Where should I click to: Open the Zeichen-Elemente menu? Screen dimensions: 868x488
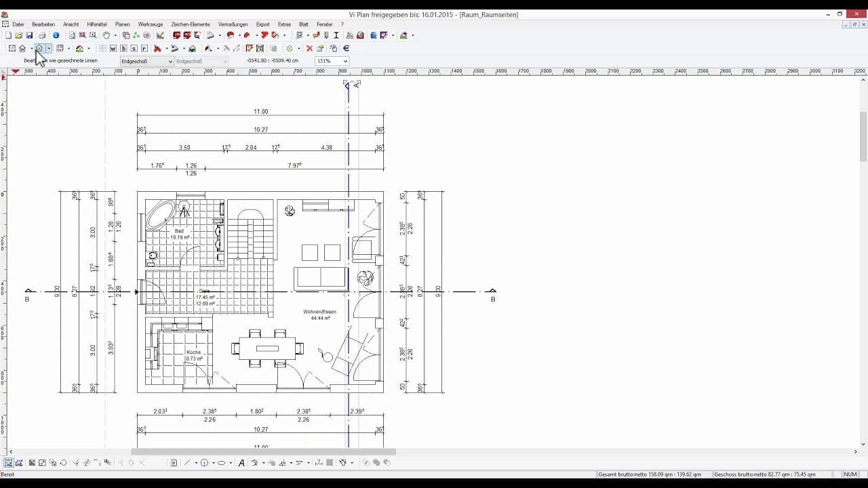coord(191,24)
